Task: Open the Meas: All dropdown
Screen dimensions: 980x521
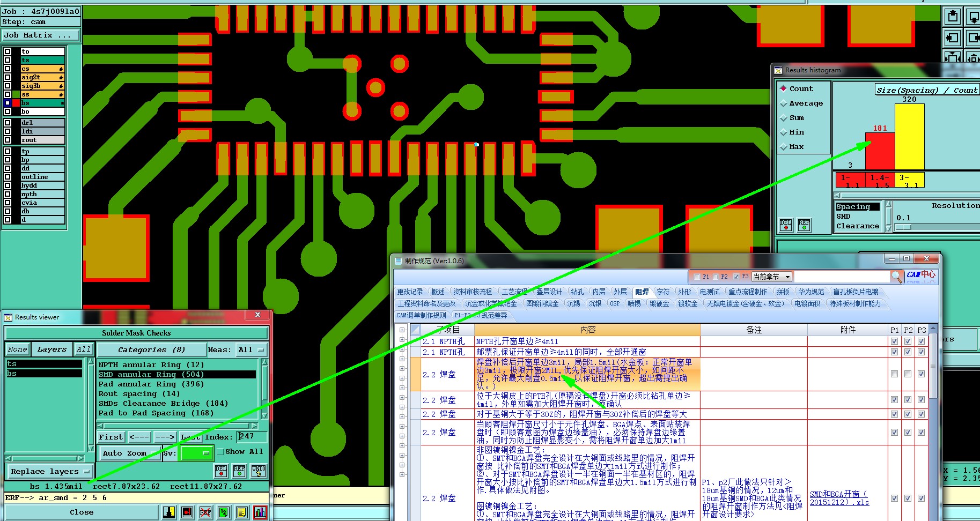Action: tap(252, 350)
